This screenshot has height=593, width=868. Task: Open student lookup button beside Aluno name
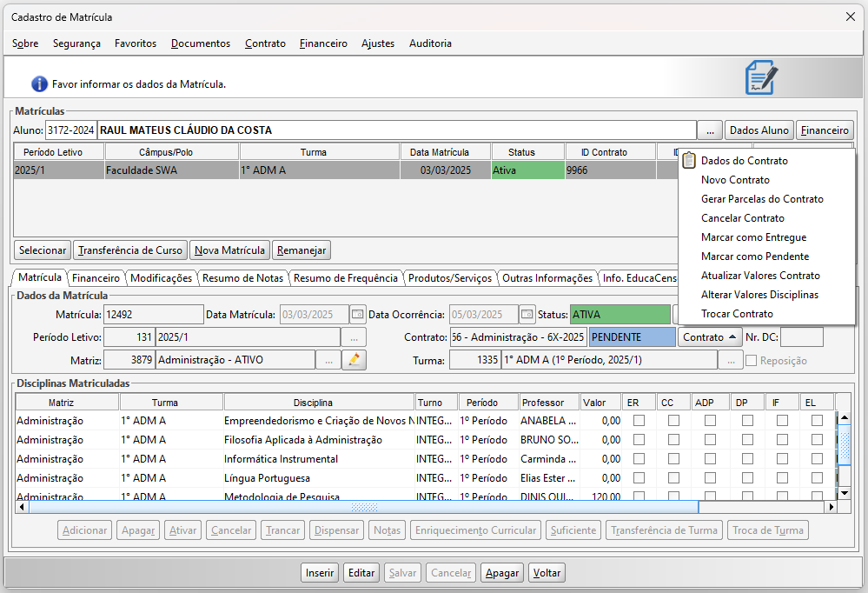(710, 130)
